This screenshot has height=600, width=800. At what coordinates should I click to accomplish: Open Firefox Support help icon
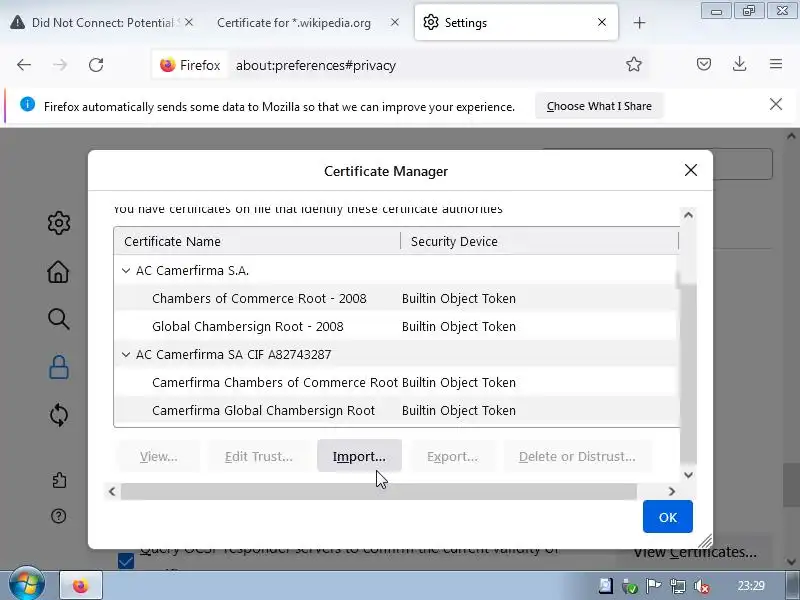coord(59,516)
